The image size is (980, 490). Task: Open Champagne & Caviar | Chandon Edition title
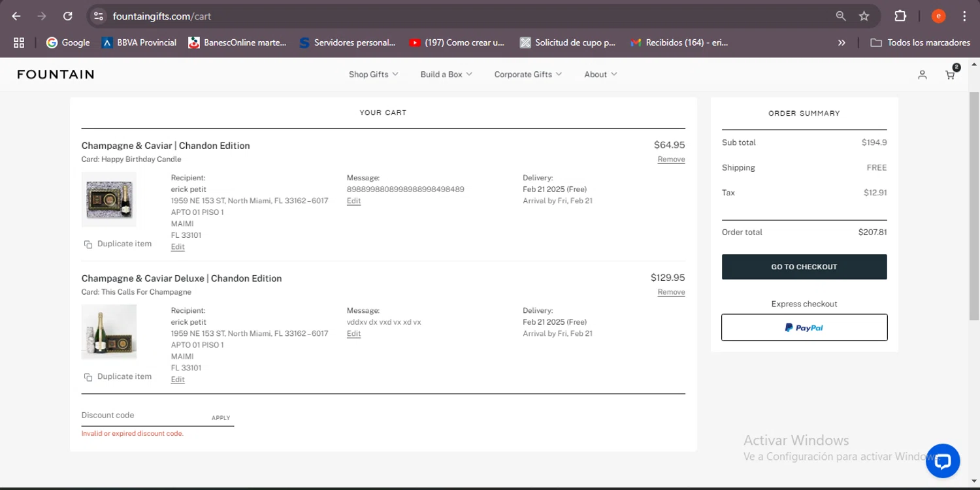[165, 146]
